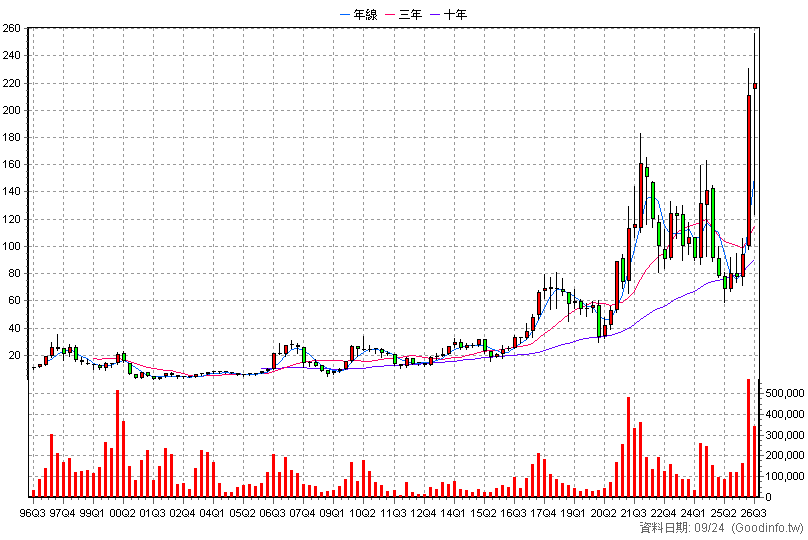808x540 pixels.
Task: Click the 96Q3 quarter label
Action: coord(32,514)
